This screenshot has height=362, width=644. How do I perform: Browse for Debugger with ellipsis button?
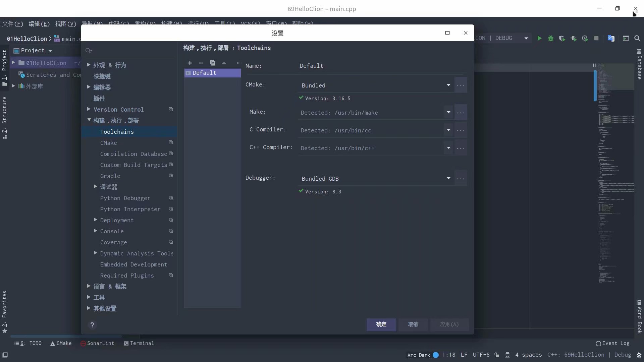tap(461, 179)
